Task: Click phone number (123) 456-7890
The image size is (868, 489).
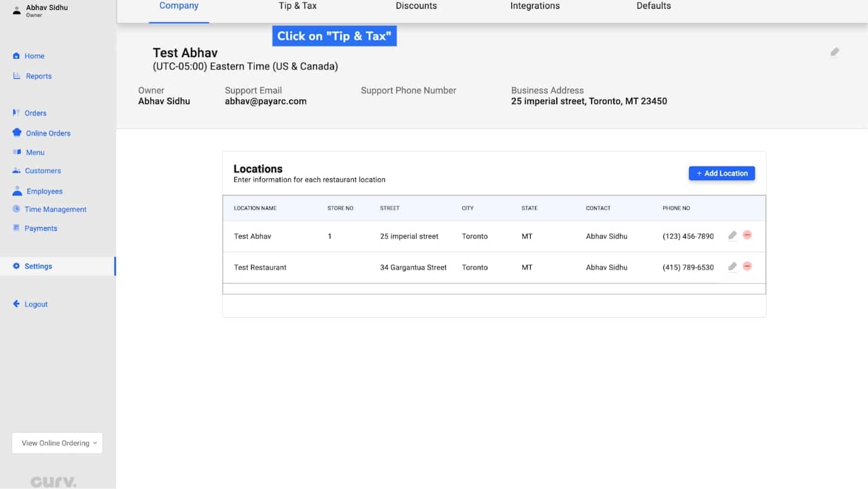Action: 688,236
